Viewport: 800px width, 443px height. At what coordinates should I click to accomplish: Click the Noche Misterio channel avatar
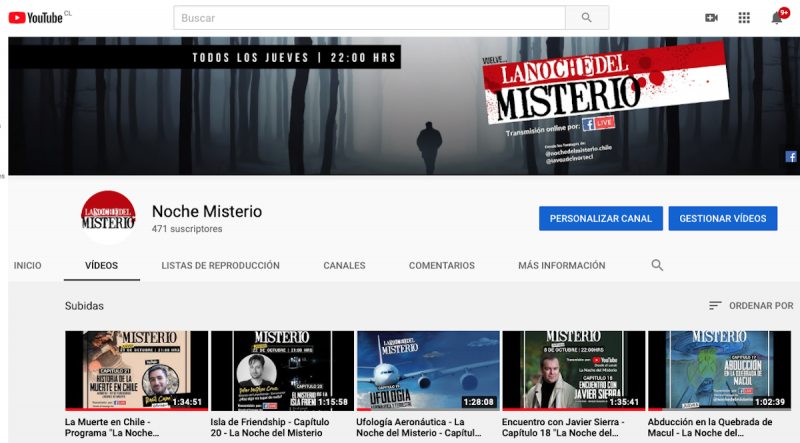(x=108, y=217)
